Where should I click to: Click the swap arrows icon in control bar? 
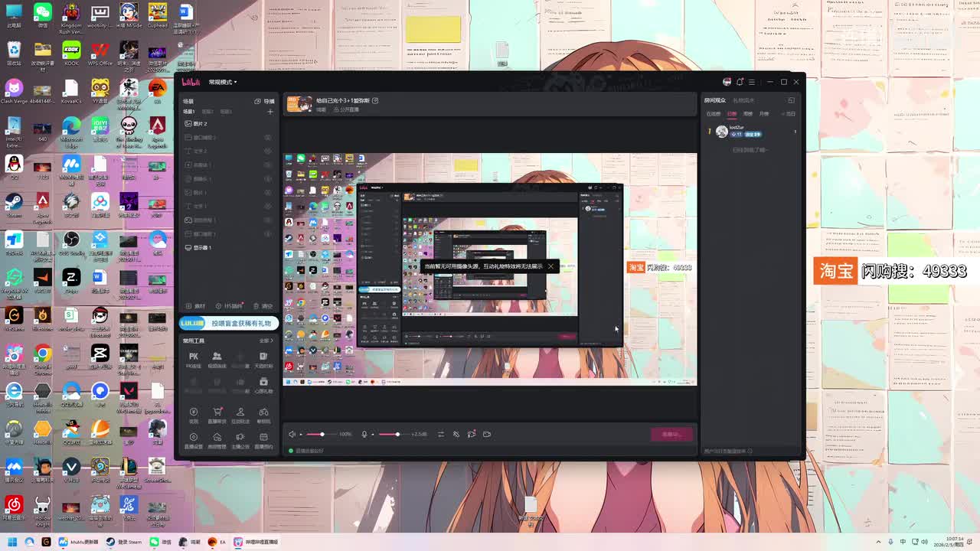[x=440, y=434]
